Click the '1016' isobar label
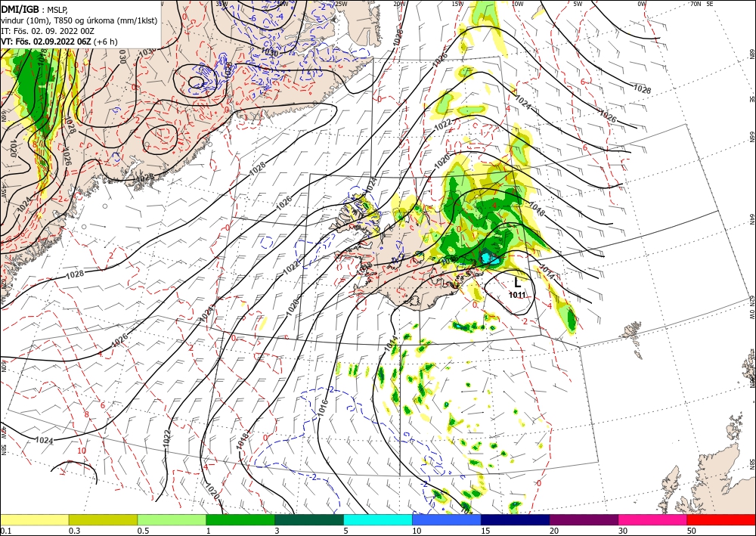This screenshot has width=756, height=536. [x=323, y=407]
